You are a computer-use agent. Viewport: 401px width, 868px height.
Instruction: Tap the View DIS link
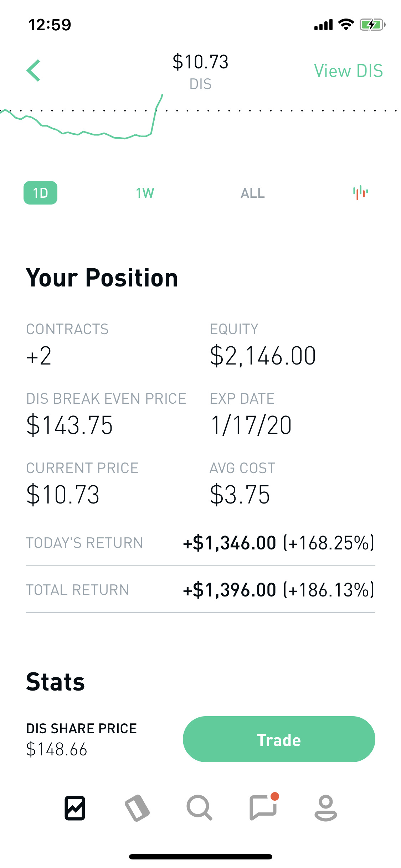pos(348,71)
